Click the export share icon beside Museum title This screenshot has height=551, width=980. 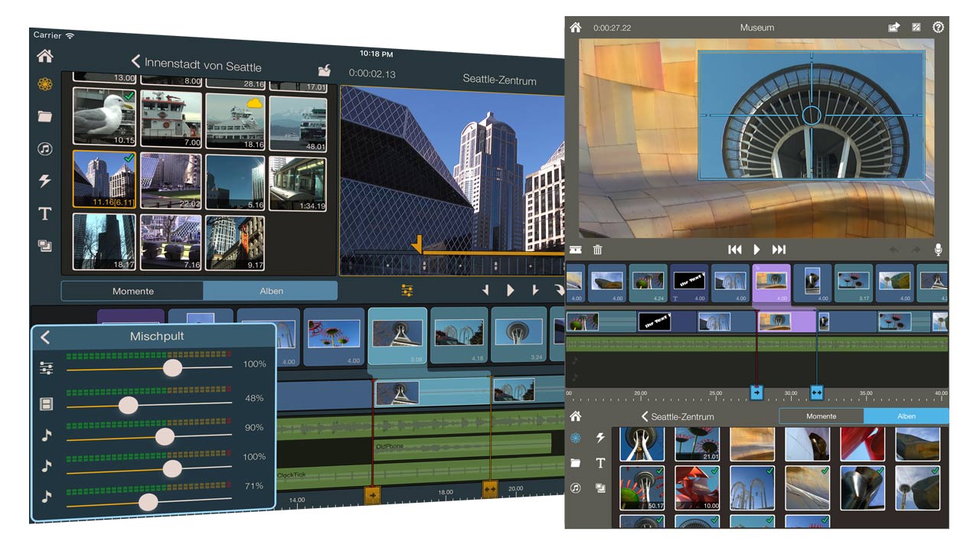point(893,28)
